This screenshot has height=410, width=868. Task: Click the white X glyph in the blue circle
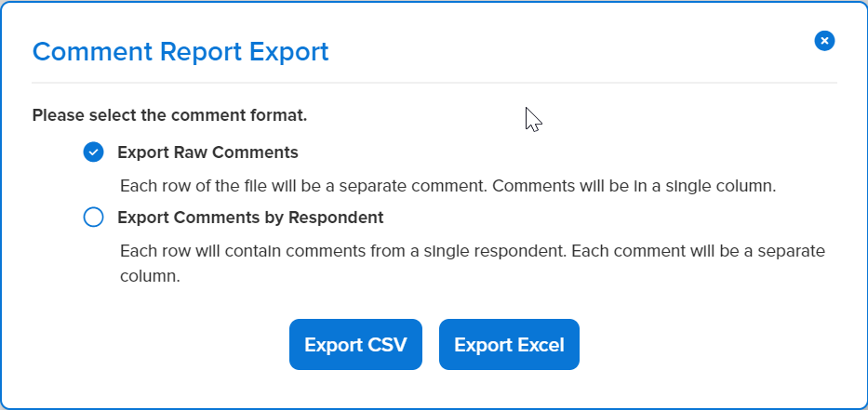tap(824, 40)
